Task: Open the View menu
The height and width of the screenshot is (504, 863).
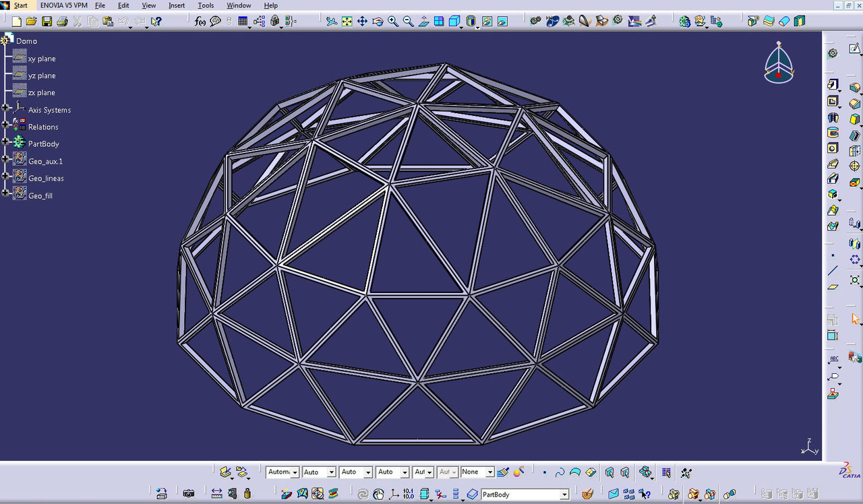Action: (149, 5)
